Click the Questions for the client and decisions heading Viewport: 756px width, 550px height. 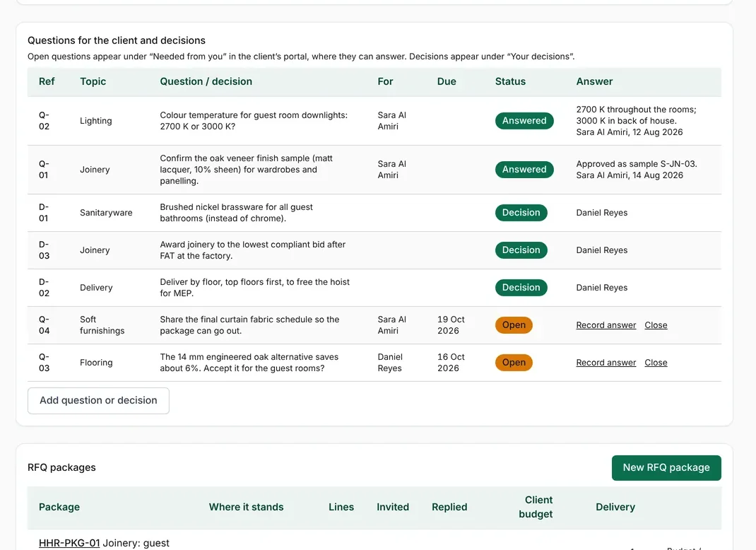coord(116,40)
